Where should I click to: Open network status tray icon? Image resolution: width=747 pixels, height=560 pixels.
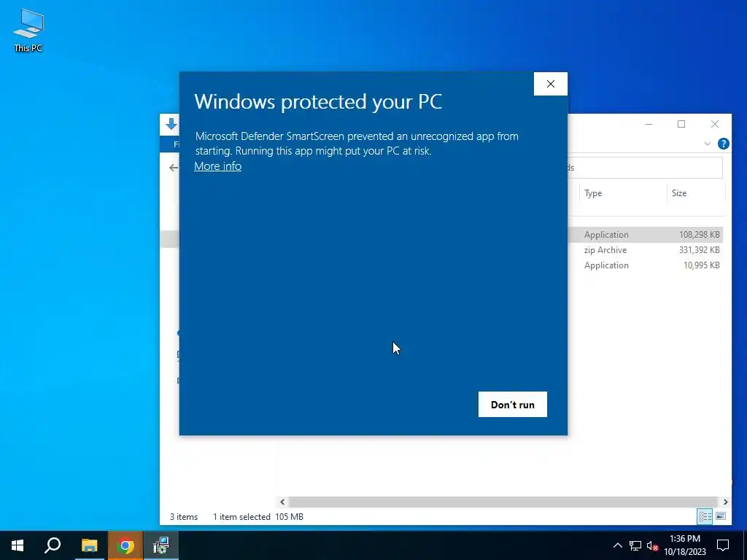[635, 545]
